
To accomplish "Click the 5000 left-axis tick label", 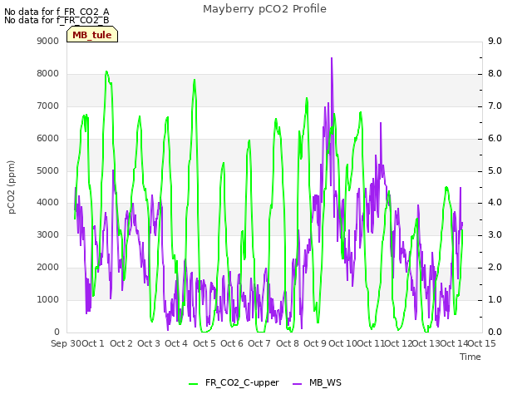I will (48, 170).
